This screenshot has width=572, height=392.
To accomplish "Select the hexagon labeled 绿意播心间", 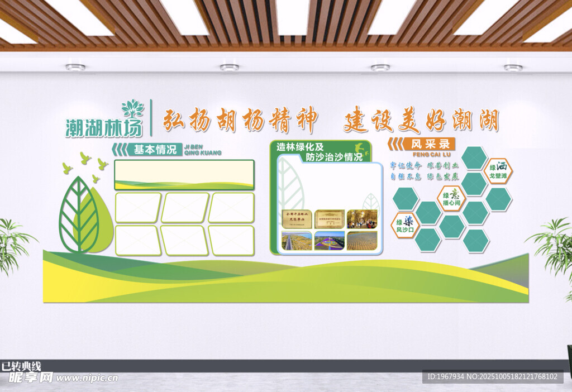I will 451,198.
